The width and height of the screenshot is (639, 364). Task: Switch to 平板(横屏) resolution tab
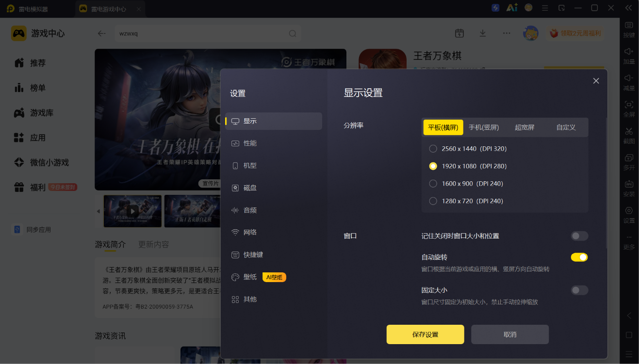pyautogui.click(x=443, y=127)
